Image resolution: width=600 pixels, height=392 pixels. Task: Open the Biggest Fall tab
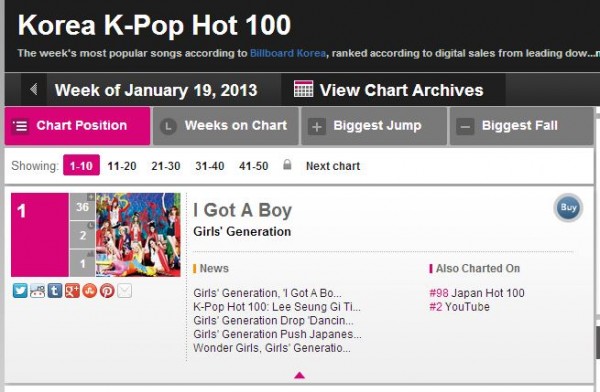coord(522,126)
